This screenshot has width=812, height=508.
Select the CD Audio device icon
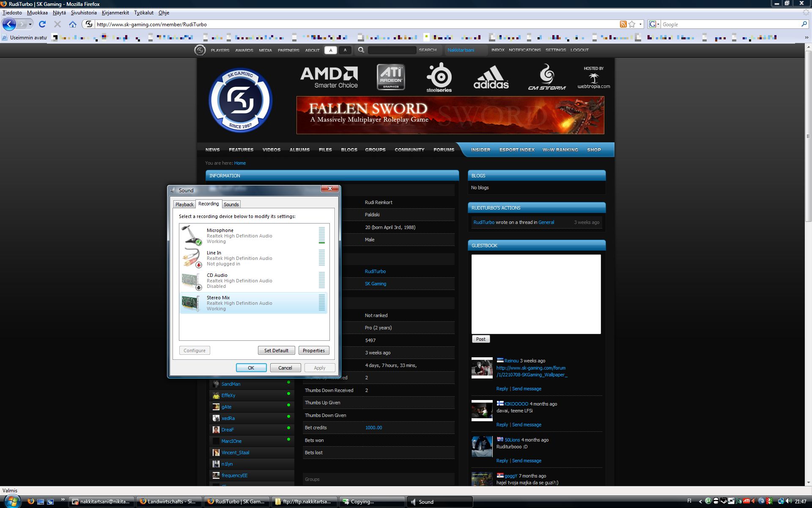[x=191, y=281]
